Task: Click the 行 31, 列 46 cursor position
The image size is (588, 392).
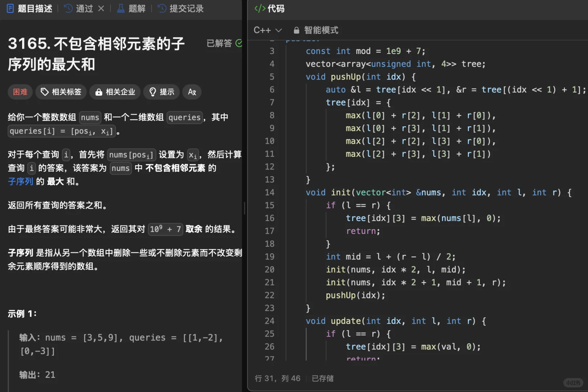Action: click(277, 378)
